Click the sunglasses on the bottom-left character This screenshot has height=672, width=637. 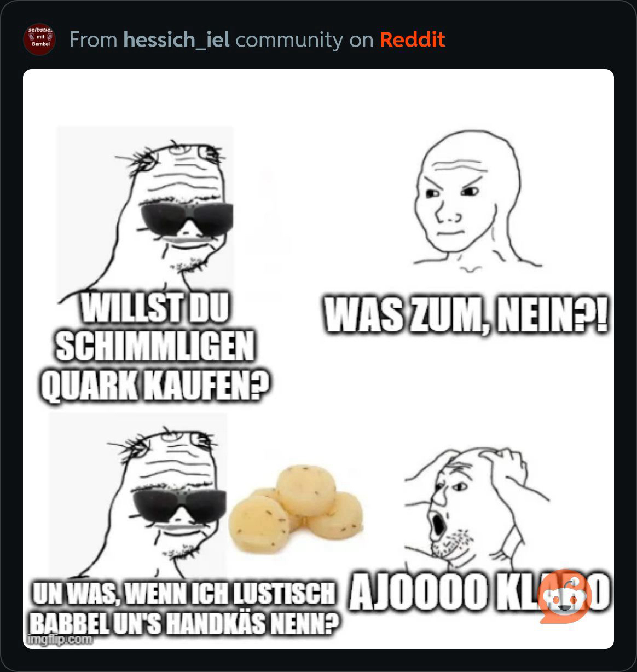[x=181, y=504]
